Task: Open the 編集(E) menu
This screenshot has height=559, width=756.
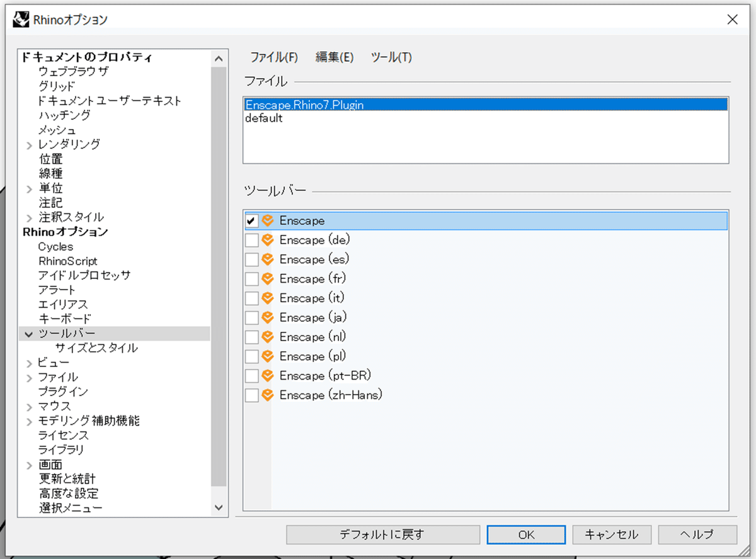Action: [335, 57]
